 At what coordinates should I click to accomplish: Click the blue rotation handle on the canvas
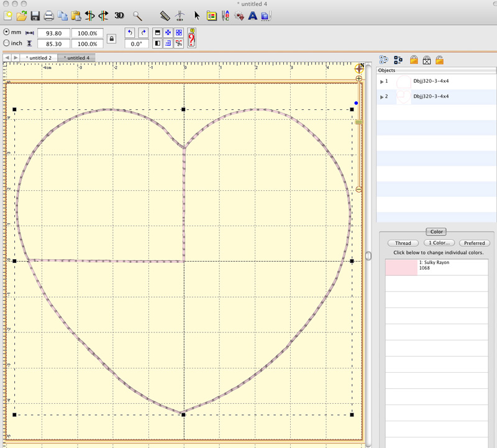coord(356,103)
